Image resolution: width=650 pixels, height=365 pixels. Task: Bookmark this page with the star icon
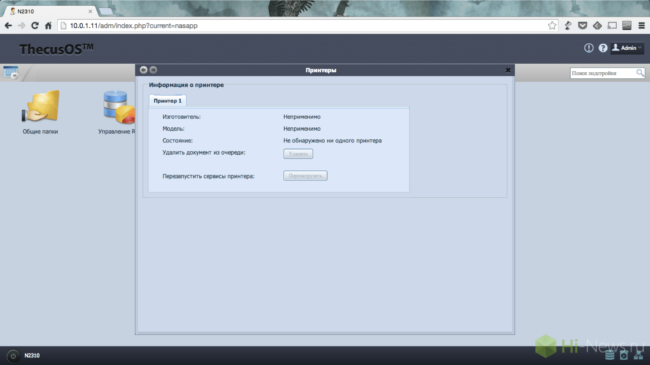click(x=552, y=26)
